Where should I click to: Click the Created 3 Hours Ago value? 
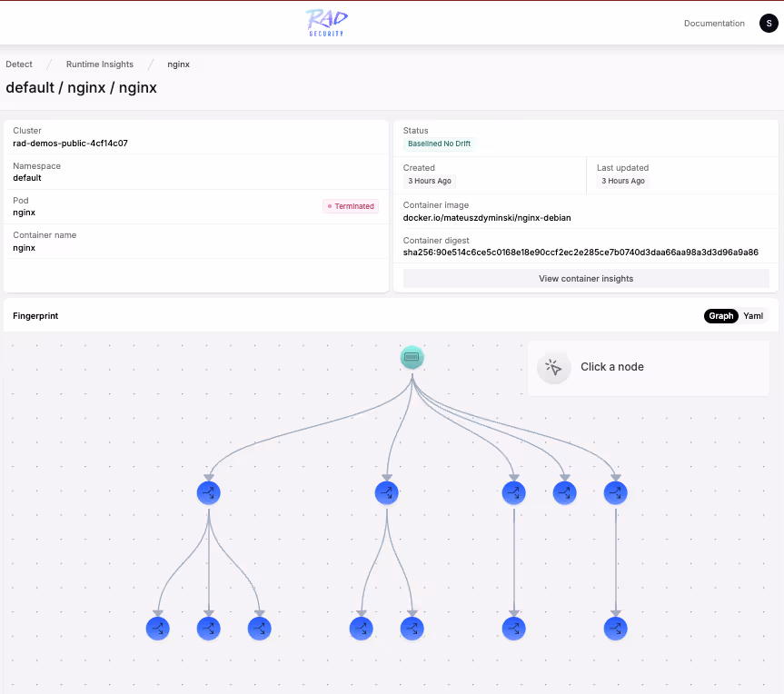click(x=430, y=181)
